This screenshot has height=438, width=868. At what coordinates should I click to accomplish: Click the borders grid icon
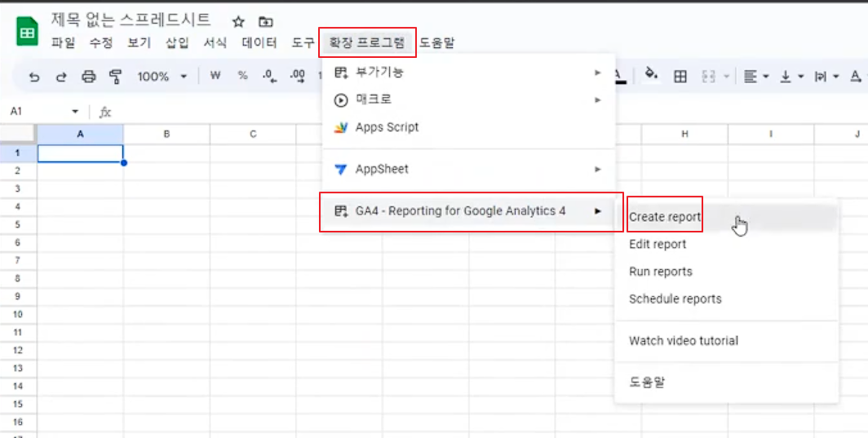(x=680, y=77)
